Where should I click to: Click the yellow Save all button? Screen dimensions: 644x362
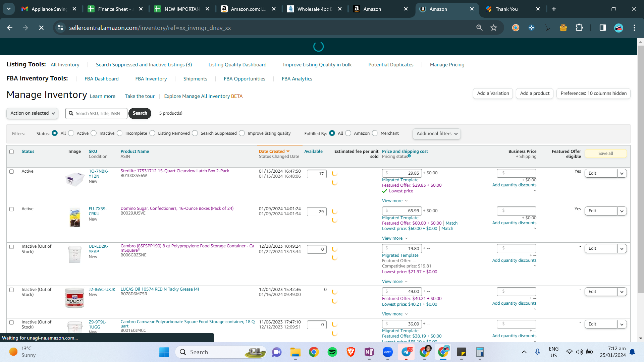[606, 154]
